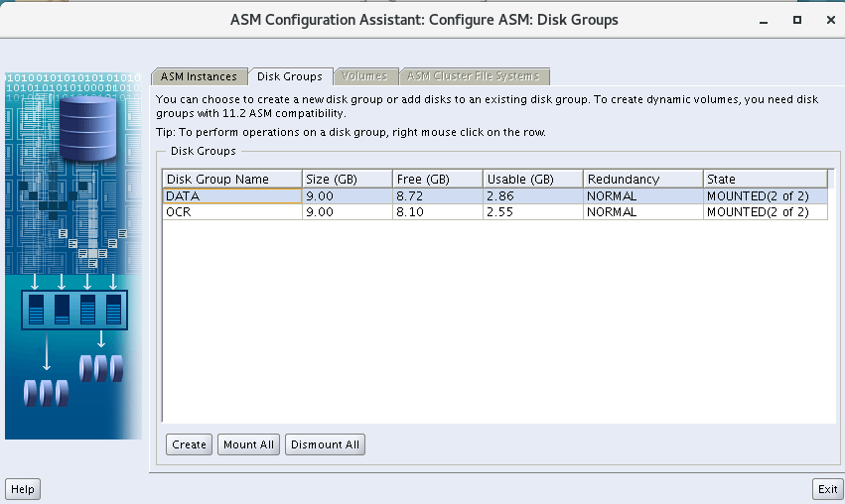Click the Usable (GB) column header
The image size is (845, 504).
532,180
